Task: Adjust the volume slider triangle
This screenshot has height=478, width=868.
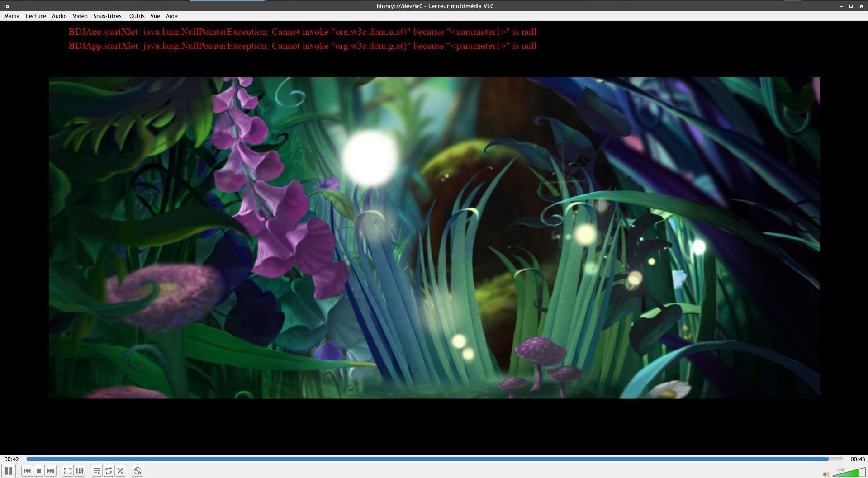Action: point(849,473)
